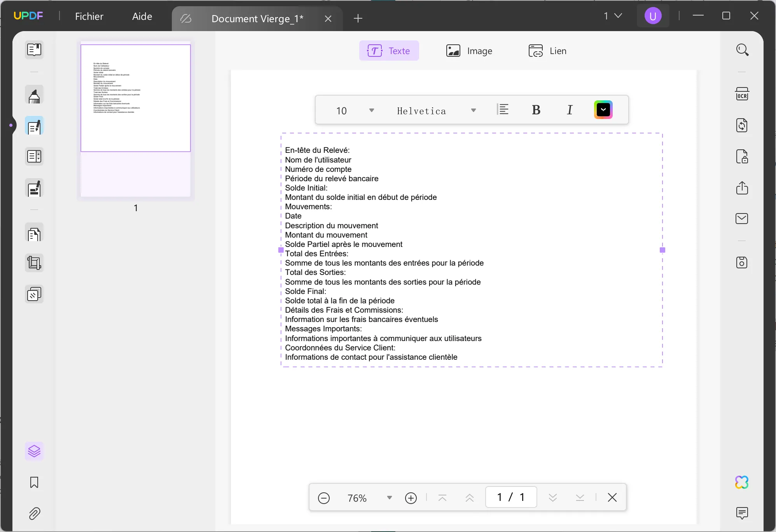Image resolution: width=776 pixels, height=532 pixels.
Task: Expand the window count dropdown in title bar
Action: [613, 16]
